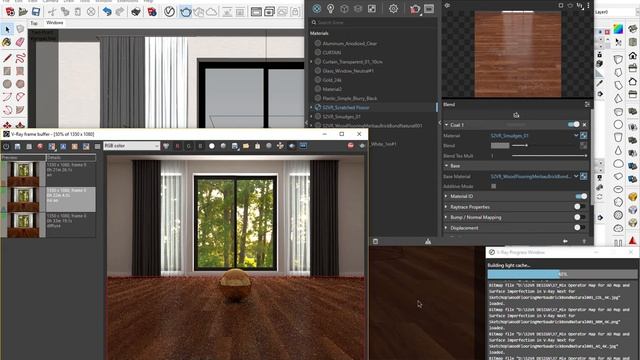
Task: Click the delete trash icon below material list
Action: (x=376, y=242)
